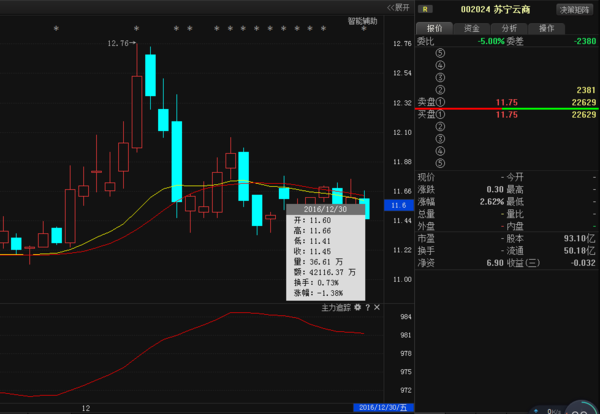
Task: Select the 2016/12/30/五 date label
Action: (383, 407)
